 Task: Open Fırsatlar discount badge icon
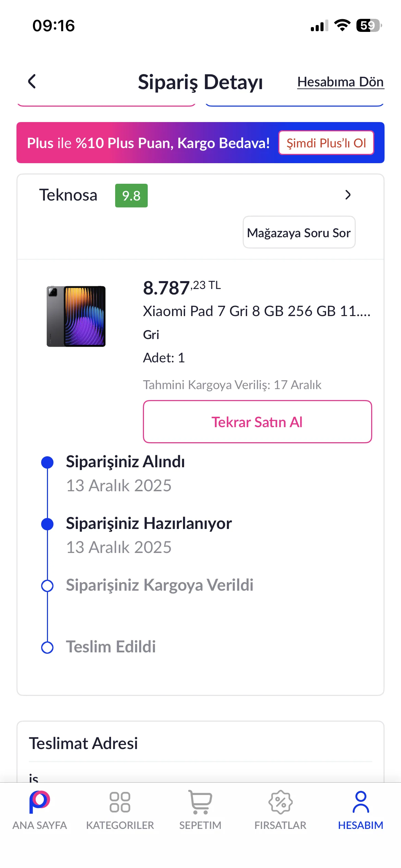pos(280,802)
